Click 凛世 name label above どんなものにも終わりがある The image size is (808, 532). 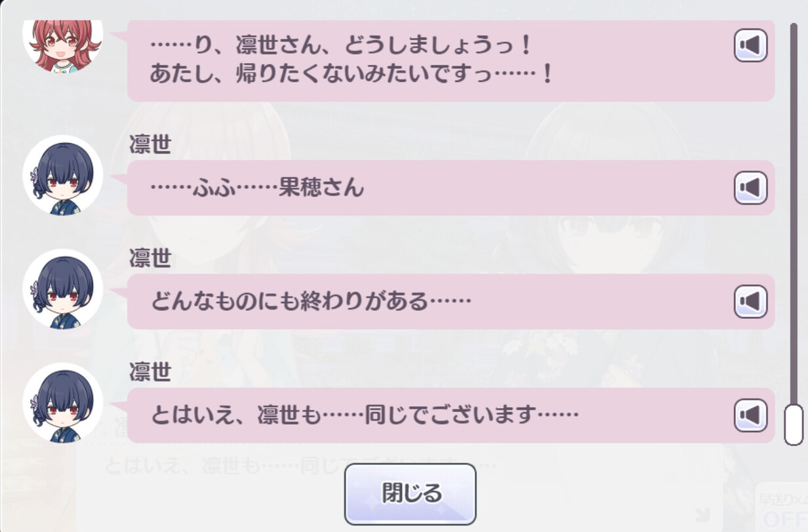coord(150,258)
